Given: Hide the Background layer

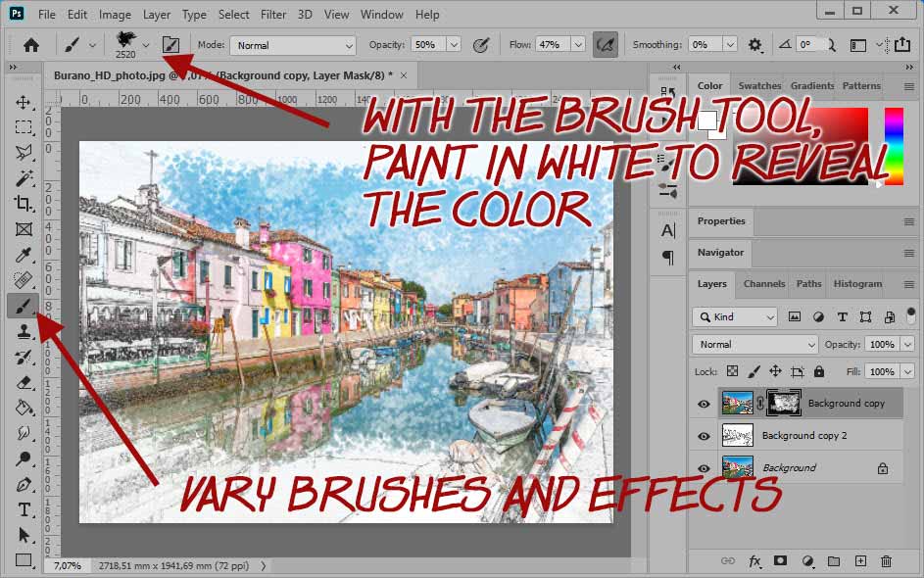Looking at the screenshot, I should pyautogui.click(x=704, y=468).
